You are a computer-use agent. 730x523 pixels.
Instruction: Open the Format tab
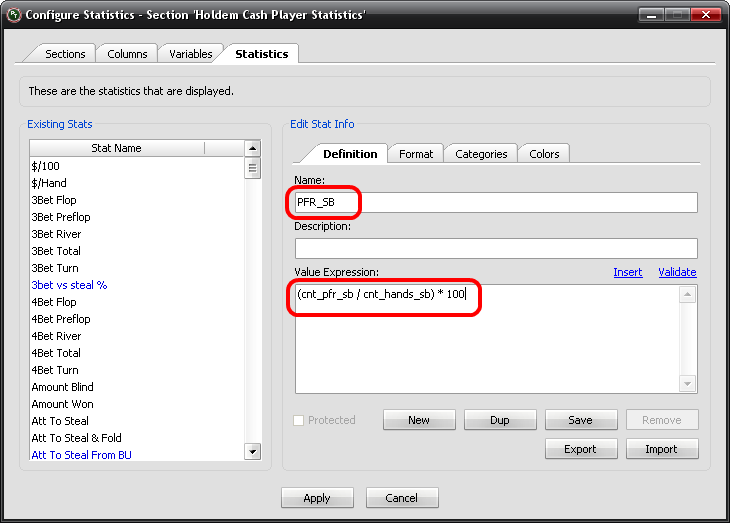[416, 154]
